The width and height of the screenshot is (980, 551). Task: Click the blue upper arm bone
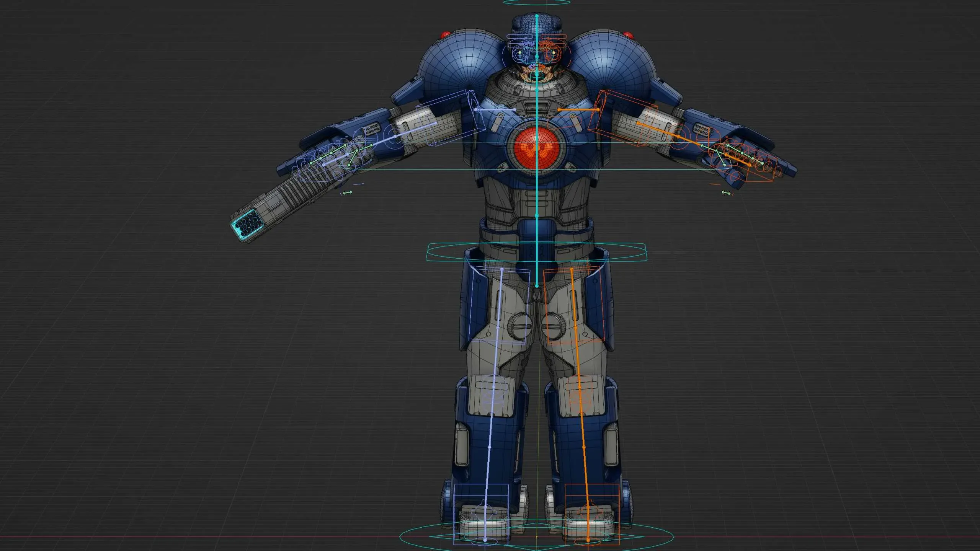pyautogui.click(x=415, y=130)
